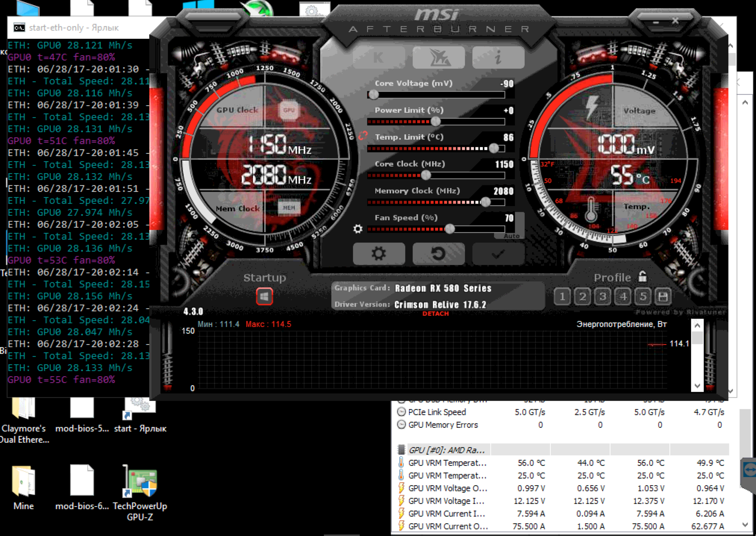Click the reset to defaults arrow button
756x536 pixels.
point(439,254)
